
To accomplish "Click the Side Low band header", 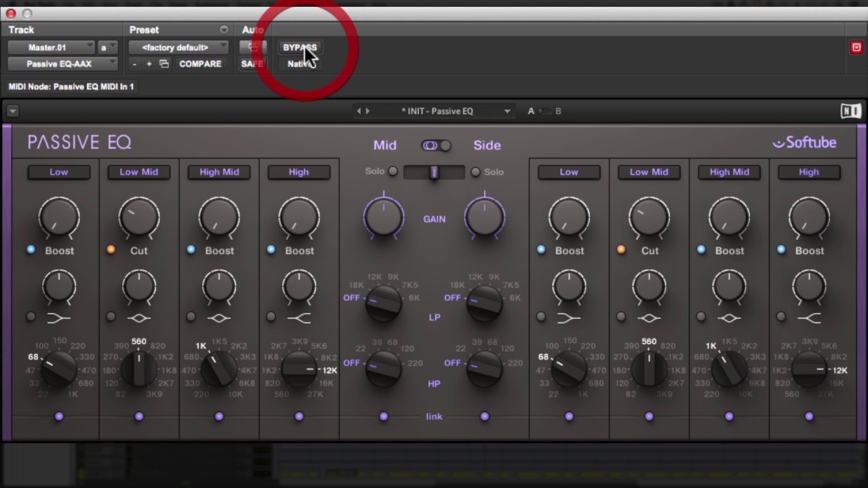I will click(x=569, y=172).
